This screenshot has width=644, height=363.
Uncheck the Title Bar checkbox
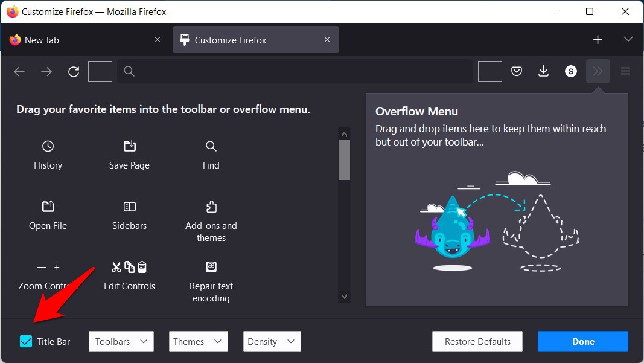pyautogui.click(x=26, y=342)
